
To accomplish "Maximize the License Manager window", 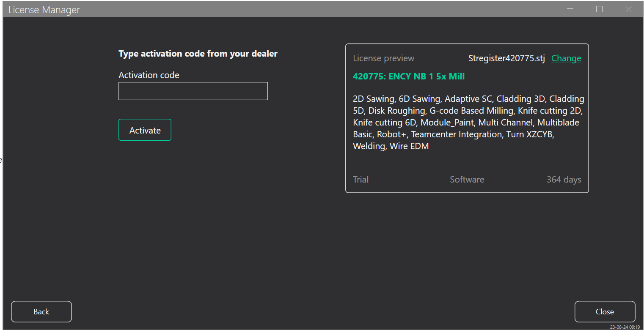I will [x=599, y=9].
